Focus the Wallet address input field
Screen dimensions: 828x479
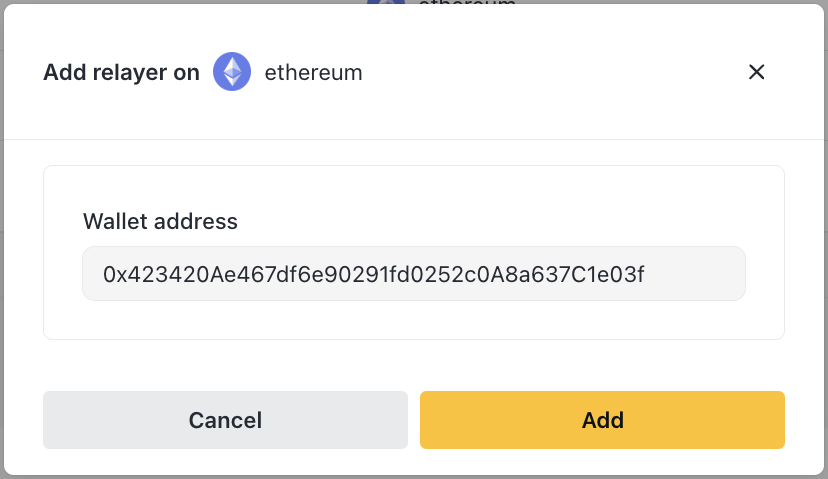pos(413,273)
